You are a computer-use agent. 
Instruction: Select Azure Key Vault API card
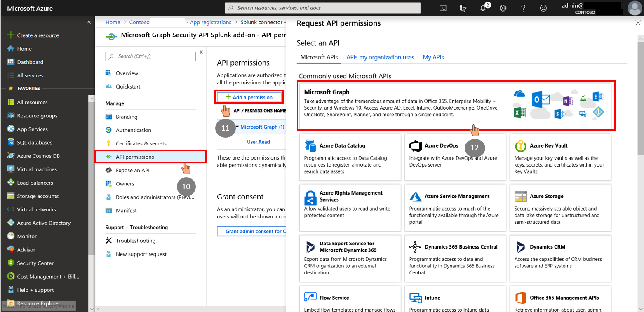tap(561, 157)
